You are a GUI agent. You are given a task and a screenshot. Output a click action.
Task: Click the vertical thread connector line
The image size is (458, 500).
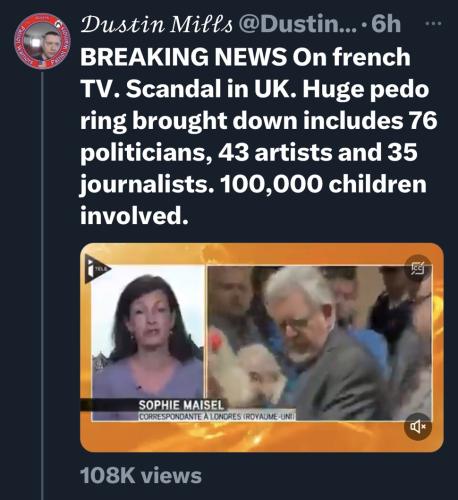point(42,285)
